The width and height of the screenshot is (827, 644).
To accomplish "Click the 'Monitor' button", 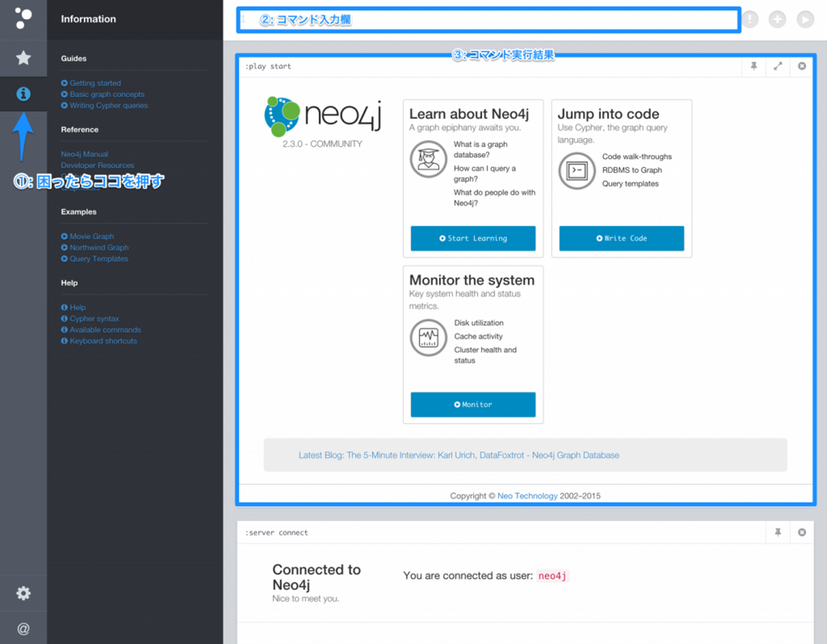I will 473,404.
